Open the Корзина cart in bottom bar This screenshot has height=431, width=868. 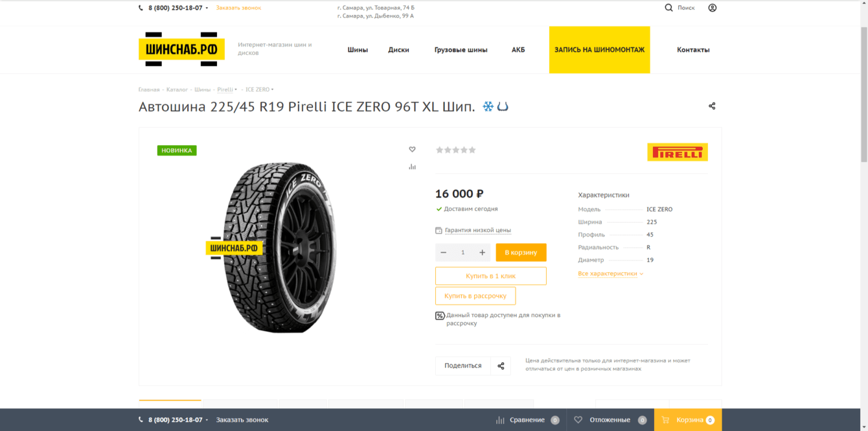[688, 420]
